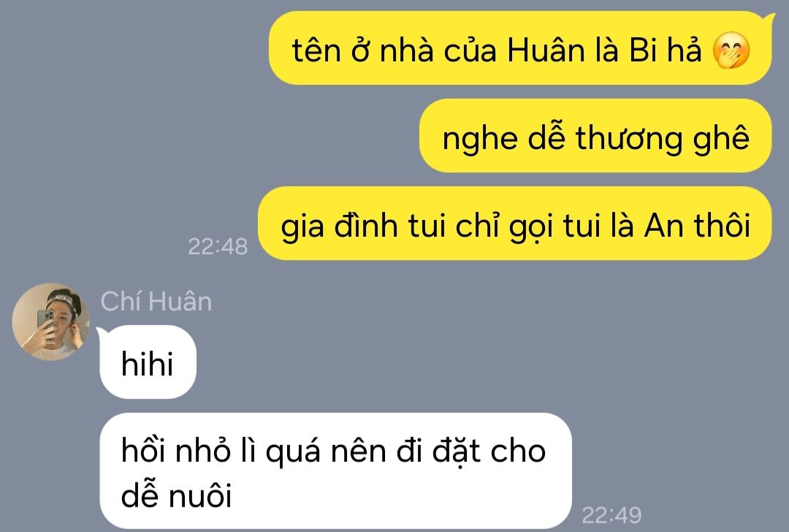This screenshot has width=789, height=532.
Task: Click the 22:48 timestamp
Action: (218, 246)
